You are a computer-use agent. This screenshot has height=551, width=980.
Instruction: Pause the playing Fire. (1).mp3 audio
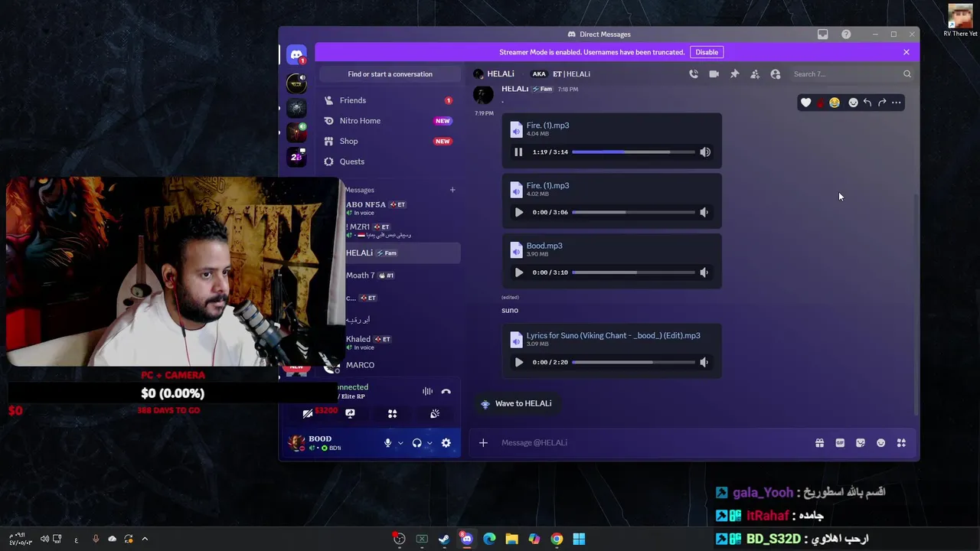point(518,152)
